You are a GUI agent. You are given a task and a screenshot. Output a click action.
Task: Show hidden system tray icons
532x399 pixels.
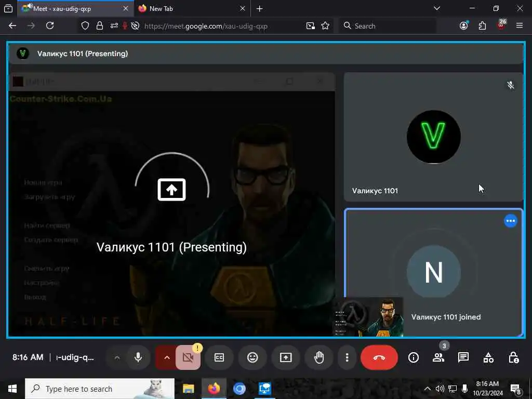pos(428,389)
